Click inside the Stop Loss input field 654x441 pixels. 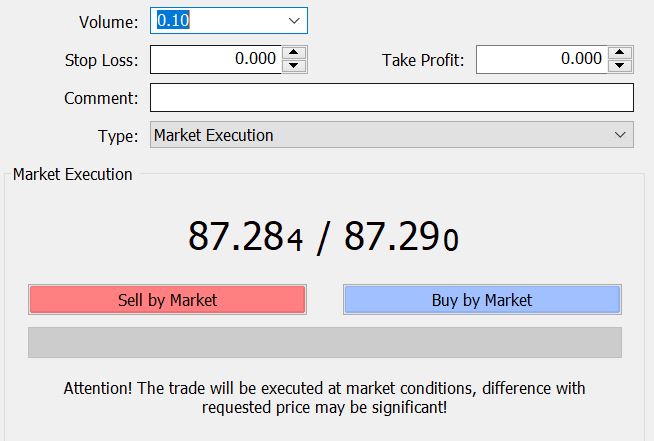click(216, 59)
